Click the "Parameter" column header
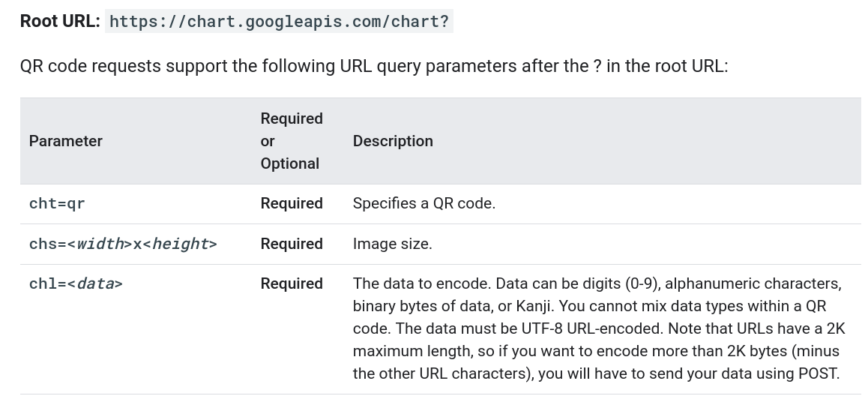The image size is (868, 402). pos(66,141)
